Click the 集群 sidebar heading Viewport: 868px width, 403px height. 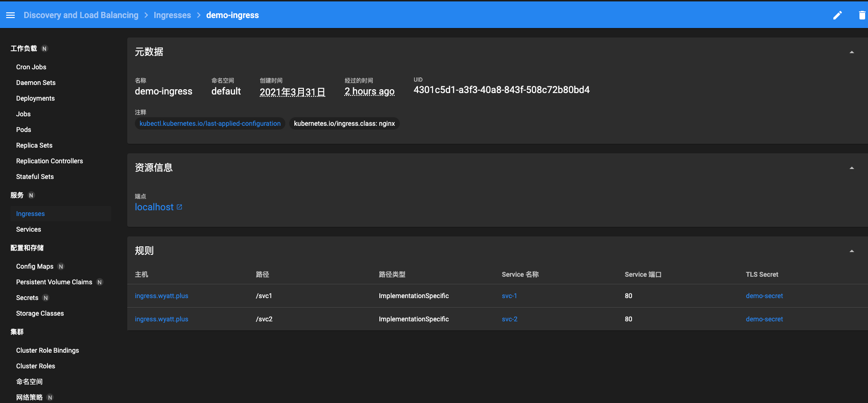point(17,332)
